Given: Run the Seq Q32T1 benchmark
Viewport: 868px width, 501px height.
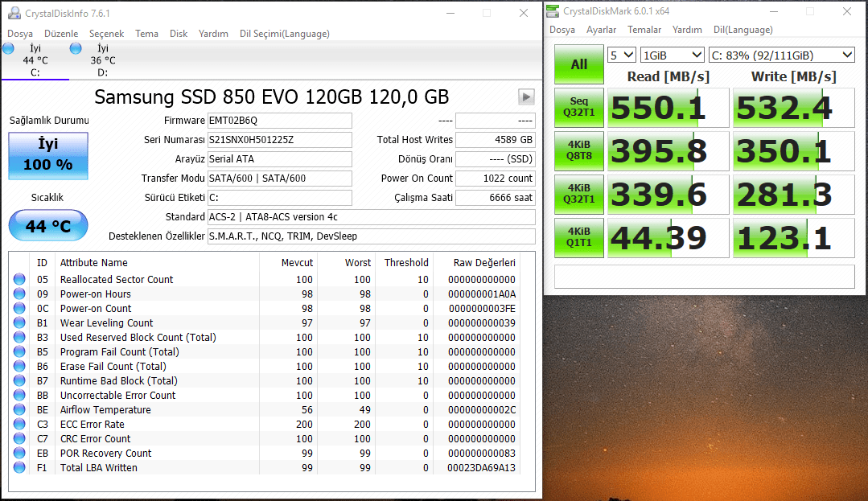Looking at the screenshot, I should click(x=579, y=107).
